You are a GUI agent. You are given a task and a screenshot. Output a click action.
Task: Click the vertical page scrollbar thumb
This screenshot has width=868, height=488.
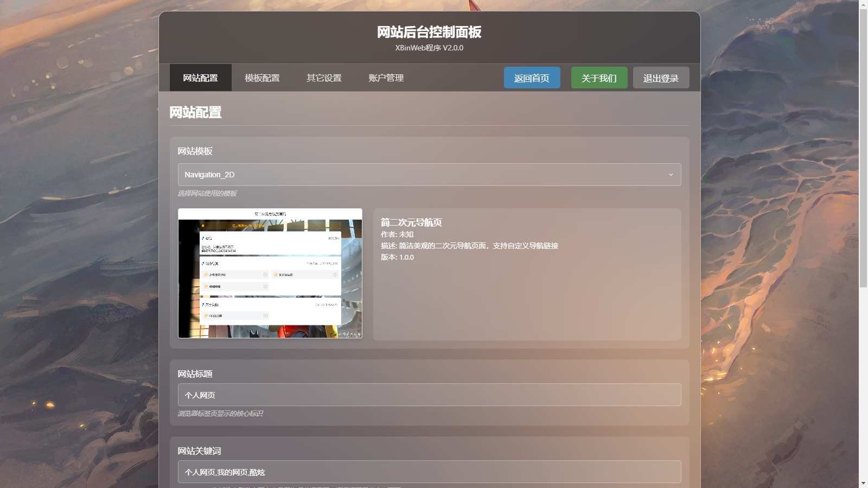pyautogui.click(x=863, y=146)
